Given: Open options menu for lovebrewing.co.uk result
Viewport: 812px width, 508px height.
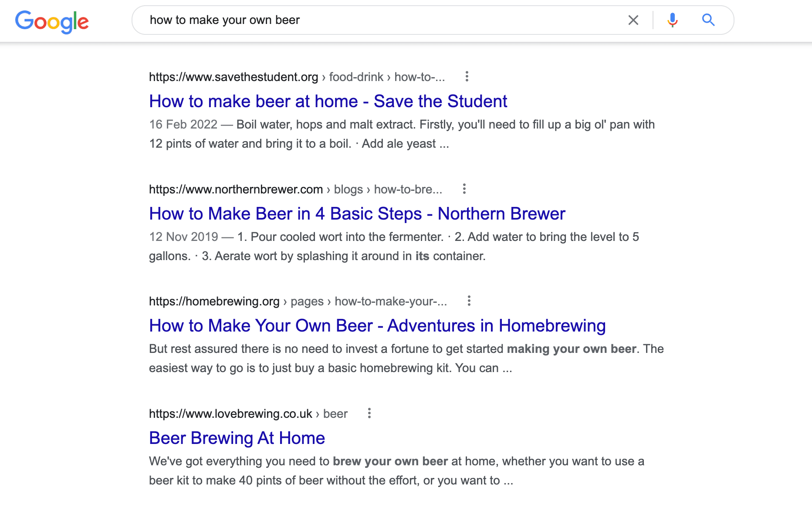Looking at the screenshot, I should (x=369, y=413).
